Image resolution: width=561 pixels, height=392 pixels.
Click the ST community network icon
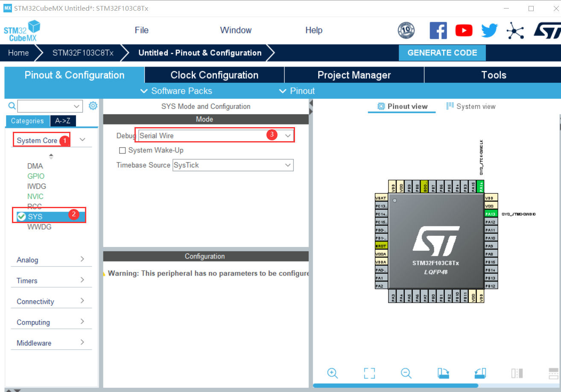pyautogui.click(x=516, y=30)
